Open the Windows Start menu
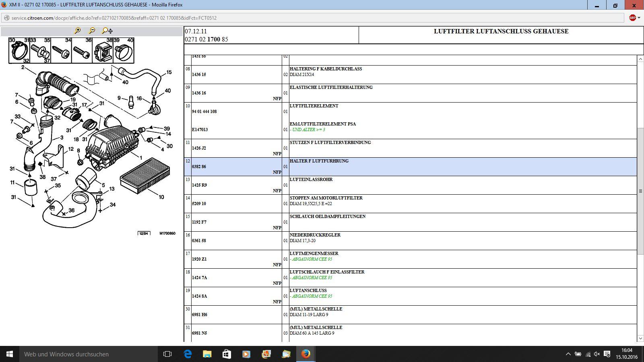The height and width of the screenshot is (362, 644). click(10, 354)
